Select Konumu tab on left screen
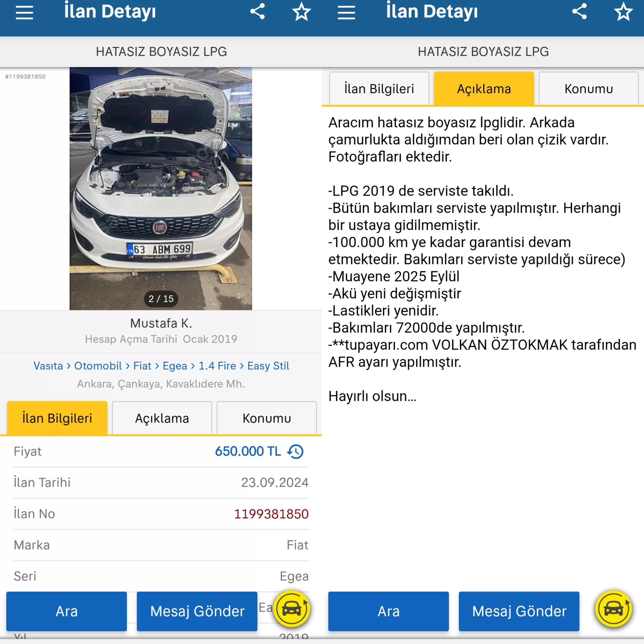The width and height of the screenshot is (644, 644). tap(267, 418)
